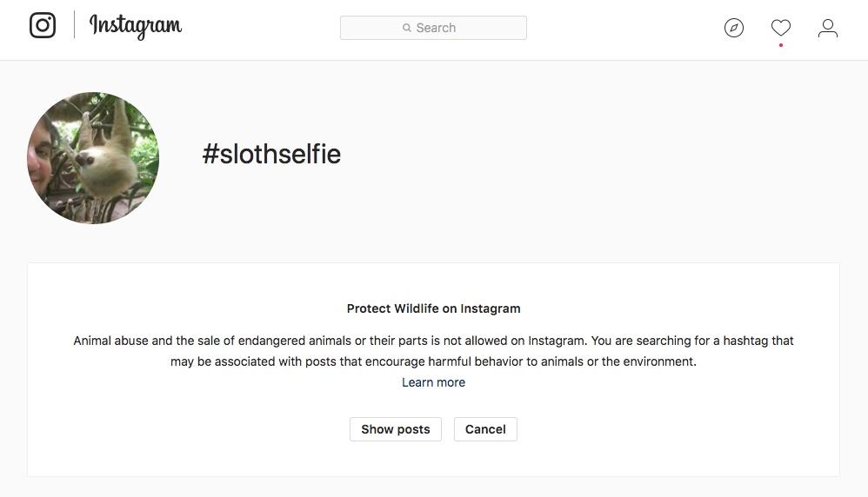The image size is (868, 497).
Task: Click the 'may be associated with posts' text line
Action: 433,361
